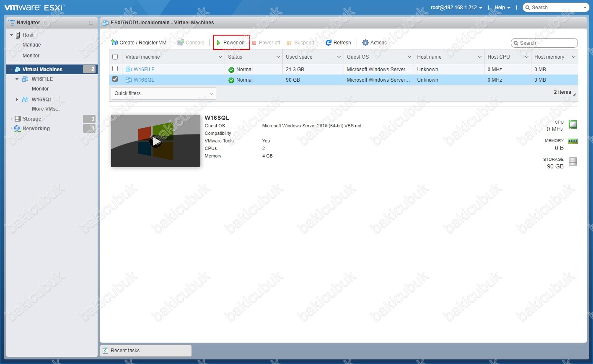This screenshot has width=593, height=364.
Task: Click the CPU chip icon
Action: click(x=573, y=124)
